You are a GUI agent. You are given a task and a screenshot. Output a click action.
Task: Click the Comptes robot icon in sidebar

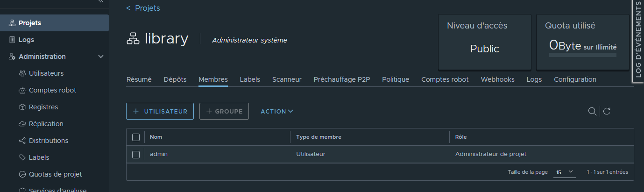pyautogui.click(x=22, y=90)
